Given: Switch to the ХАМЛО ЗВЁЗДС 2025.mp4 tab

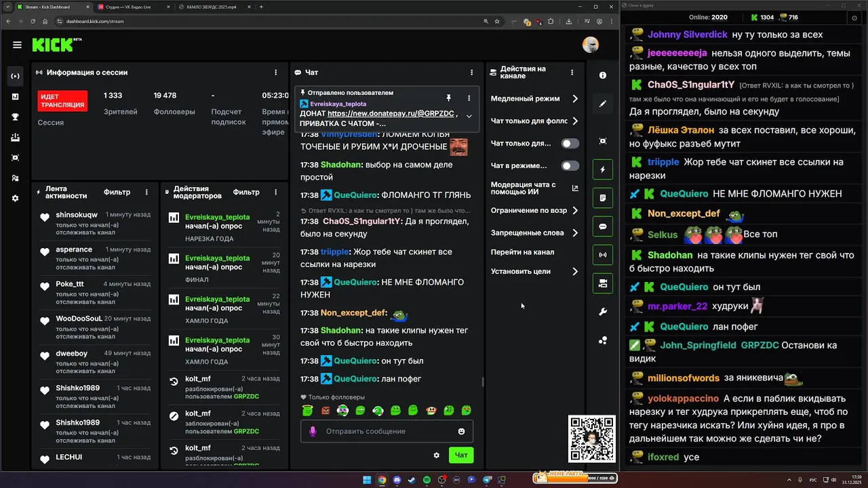Looking at the screenshot, I should click(x=214, y=7).
